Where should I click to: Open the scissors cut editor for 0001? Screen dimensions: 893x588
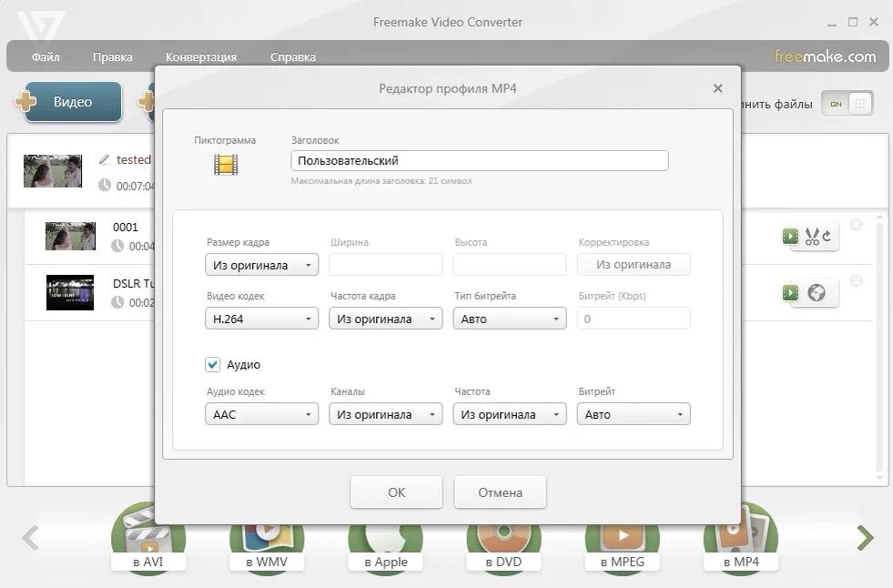pyautogui.click(x=818, y=237)
